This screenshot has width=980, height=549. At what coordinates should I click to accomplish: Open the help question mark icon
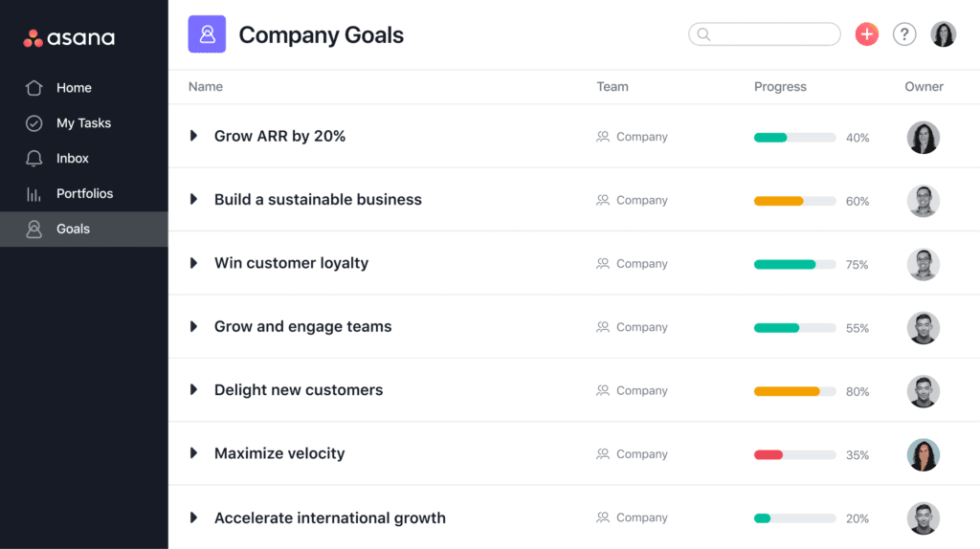tap(904, 34)
